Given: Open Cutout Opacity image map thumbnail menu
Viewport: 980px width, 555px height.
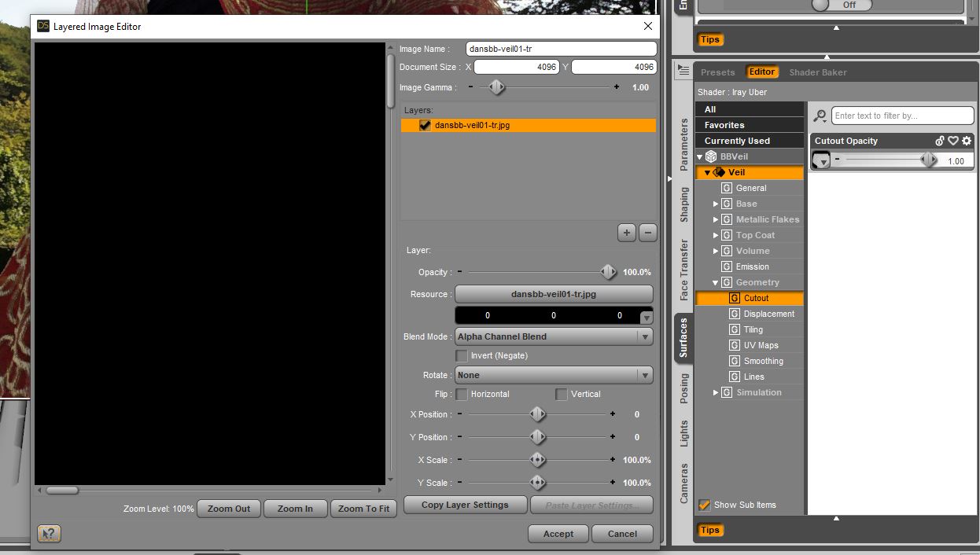Looking at the screenshot, I should point(821,160).
